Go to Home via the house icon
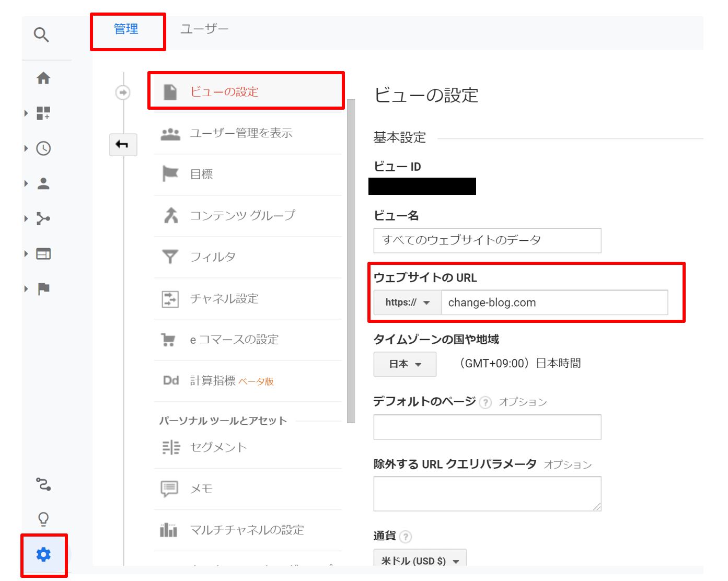728x581 pixels. pyautogui.click(x=44, y=79)
